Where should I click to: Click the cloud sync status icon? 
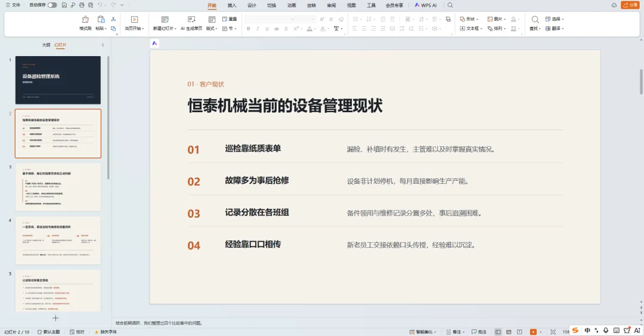coord(614,5)
